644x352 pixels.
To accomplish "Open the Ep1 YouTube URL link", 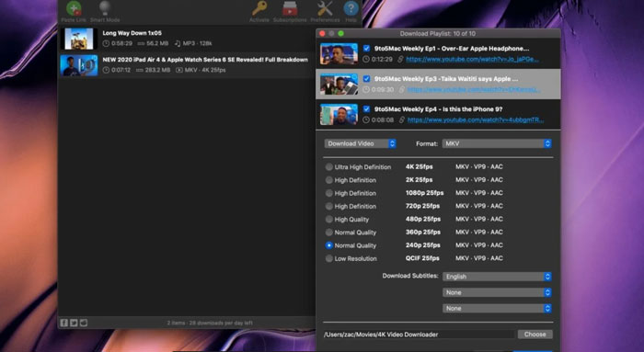I will tap(472, 59).
